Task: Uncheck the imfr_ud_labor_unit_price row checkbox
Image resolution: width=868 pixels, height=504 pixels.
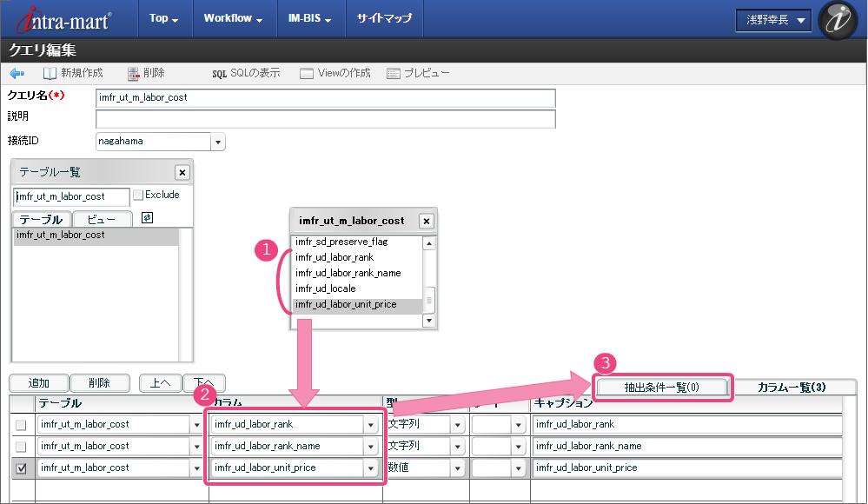Action: (x=21, y=468)
